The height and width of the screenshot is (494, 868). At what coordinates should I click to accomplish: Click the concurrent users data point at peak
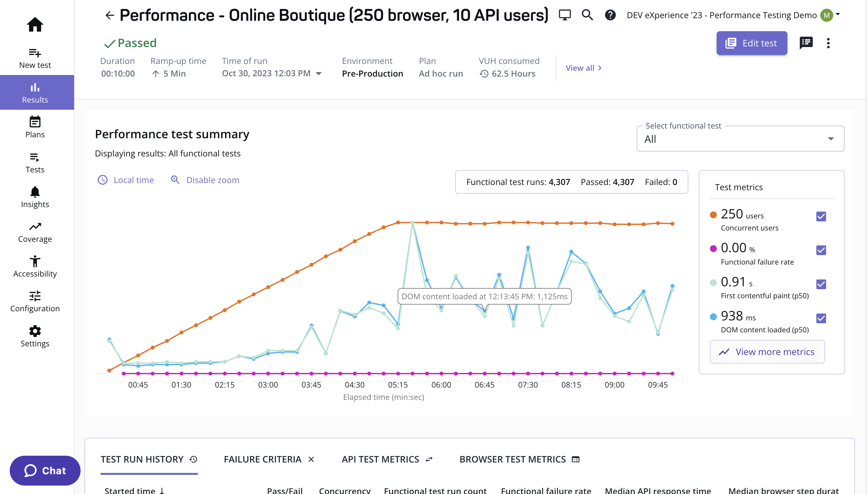click(398, 223)
